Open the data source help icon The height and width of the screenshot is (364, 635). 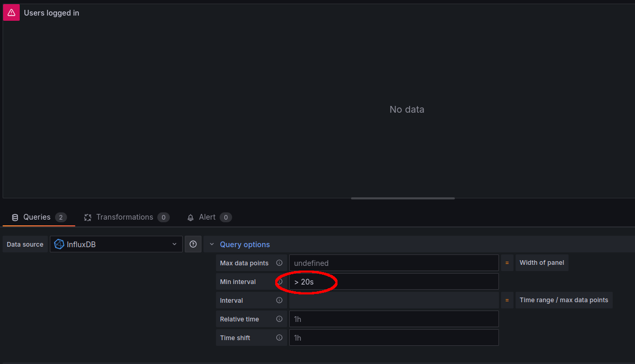pos(193,244)
